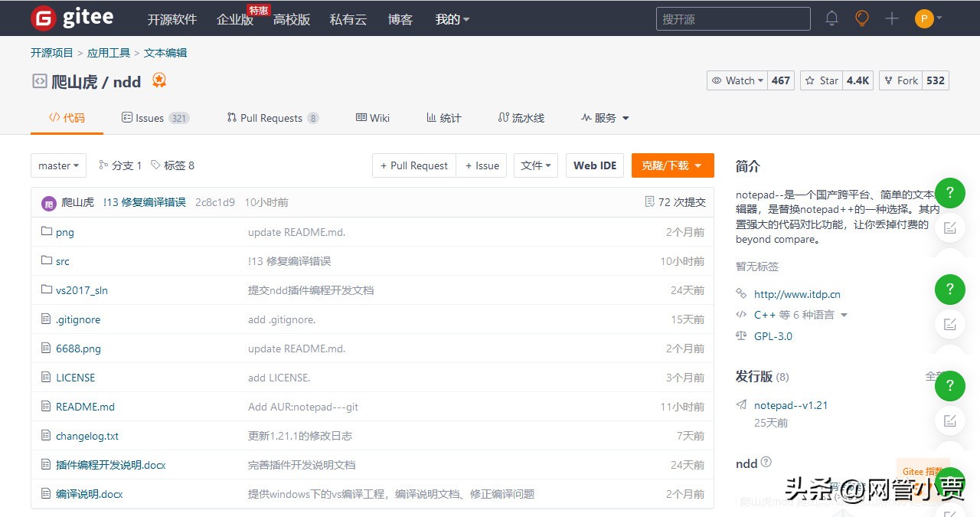Screen dimensions: 980x517
Task: Click the watch count 467
Action: [781, 80]
